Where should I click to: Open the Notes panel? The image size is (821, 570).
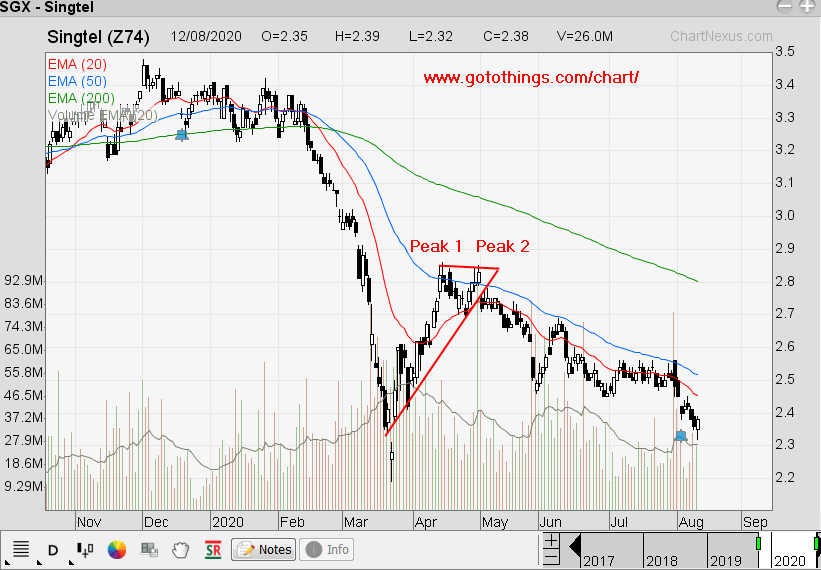point(263,550)
